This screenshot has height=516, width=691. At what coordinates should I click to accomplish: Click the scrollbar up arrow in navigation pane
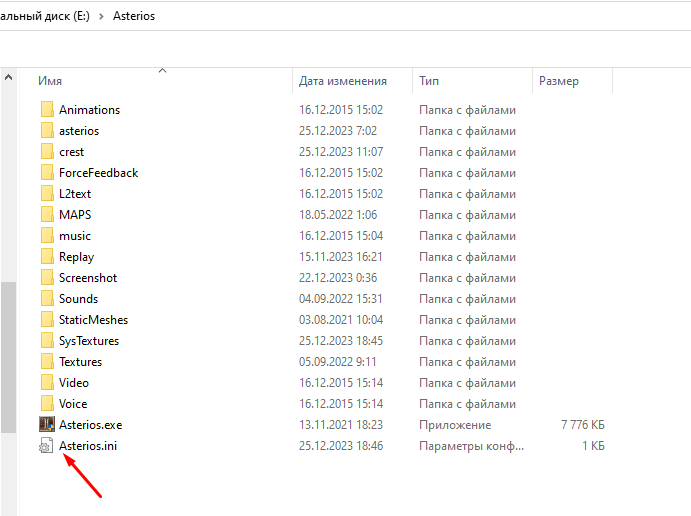[x=8, y=78]
